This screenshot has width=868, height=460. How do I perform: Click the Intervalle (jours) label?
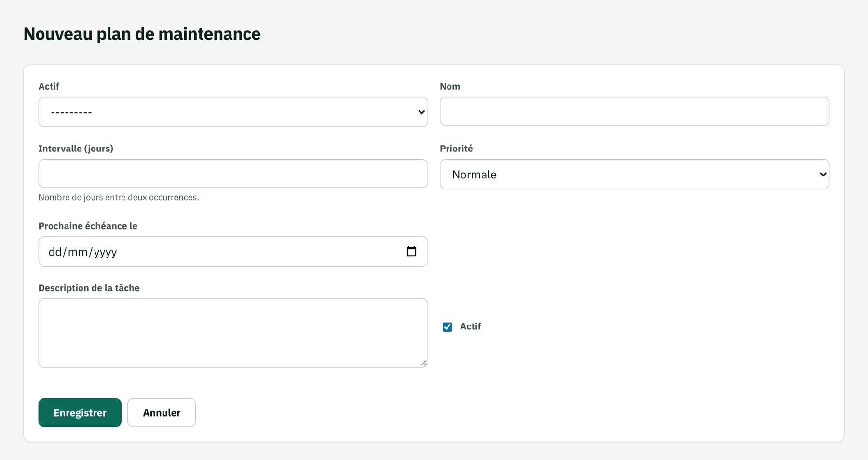[76, 149]
